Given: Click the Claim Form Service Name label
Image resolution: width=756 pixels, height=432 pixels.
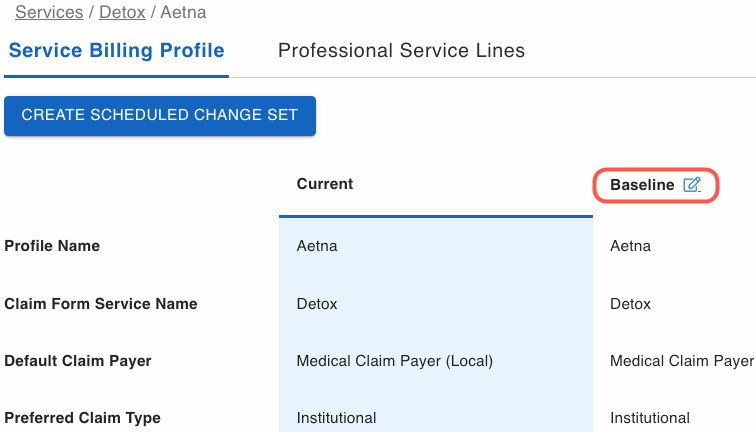Looking at the screenshot, I should pos(101,304).
